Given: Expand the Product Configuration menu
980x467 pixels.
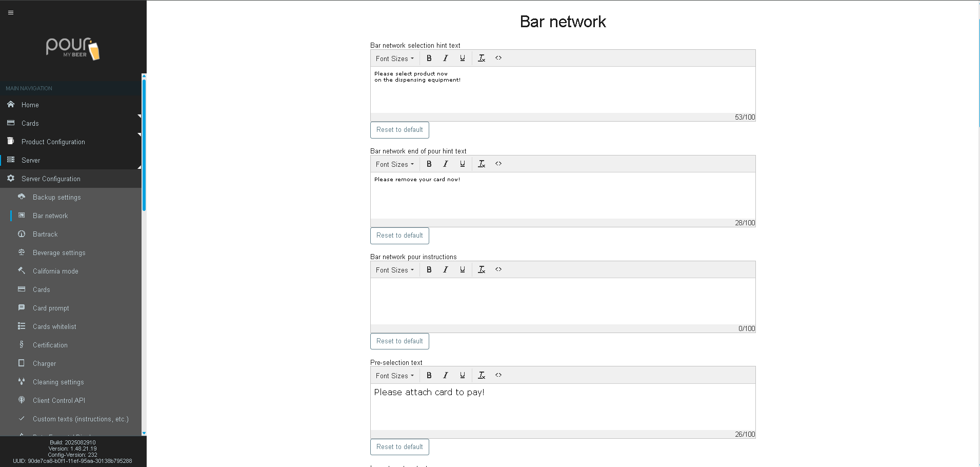Looking at the screenshot, I should [x=53, y=142].
